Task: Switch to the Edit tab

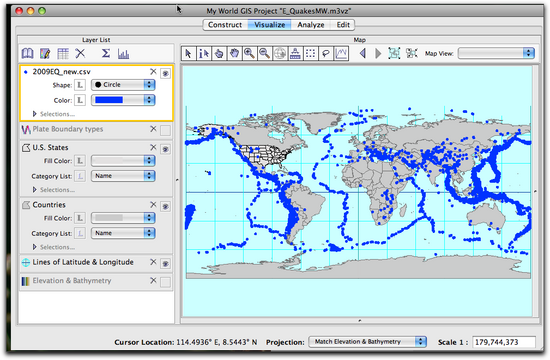Action: coord(343,25)
